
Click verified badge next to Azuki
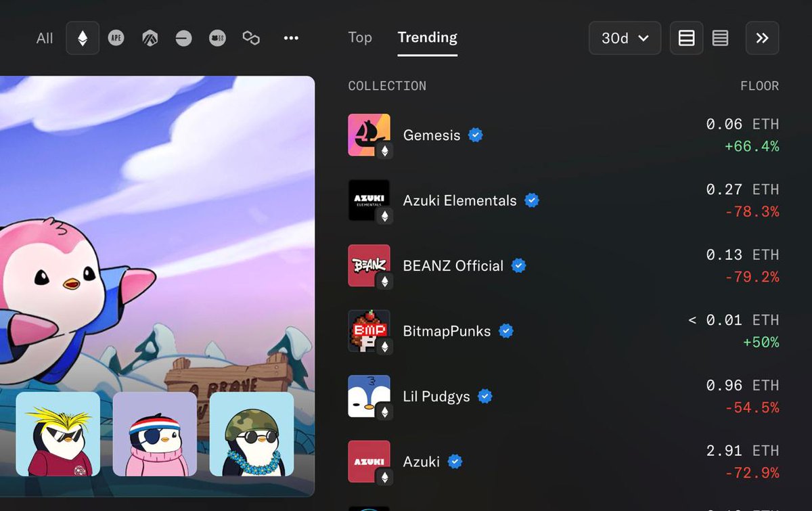(x=455, y=462)
